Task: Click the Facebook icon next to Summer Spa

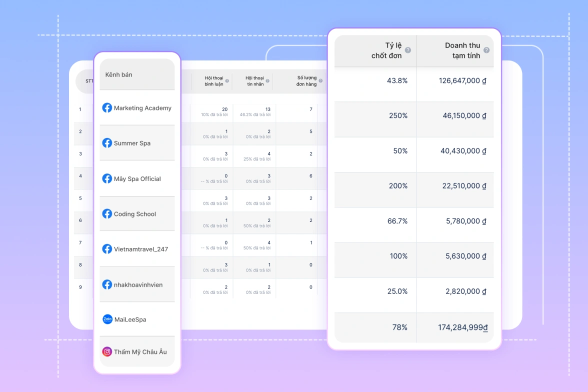Action: (107, 143)
